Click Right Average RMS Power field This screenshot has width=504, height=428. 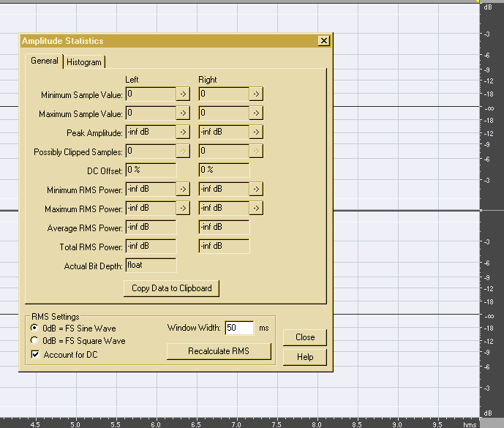(224, 227)
